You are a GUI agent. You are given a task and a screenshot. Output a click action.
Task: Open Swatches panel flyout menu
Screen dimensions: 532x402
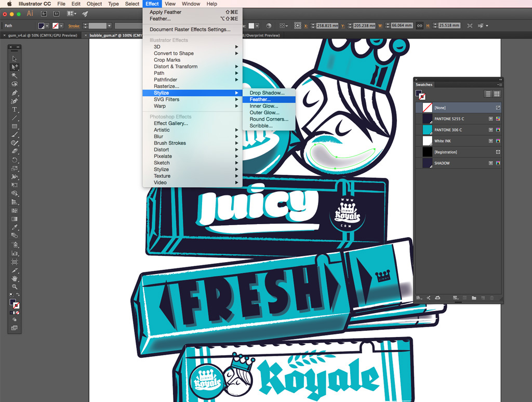point(498,84)
